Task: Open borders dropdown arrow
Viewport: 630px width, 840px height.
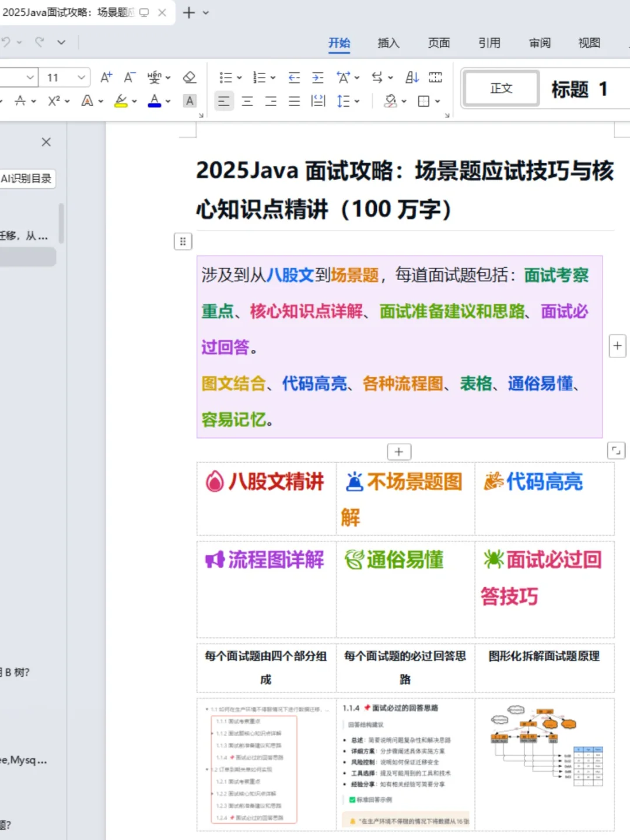Action: (x=437, y=101)
